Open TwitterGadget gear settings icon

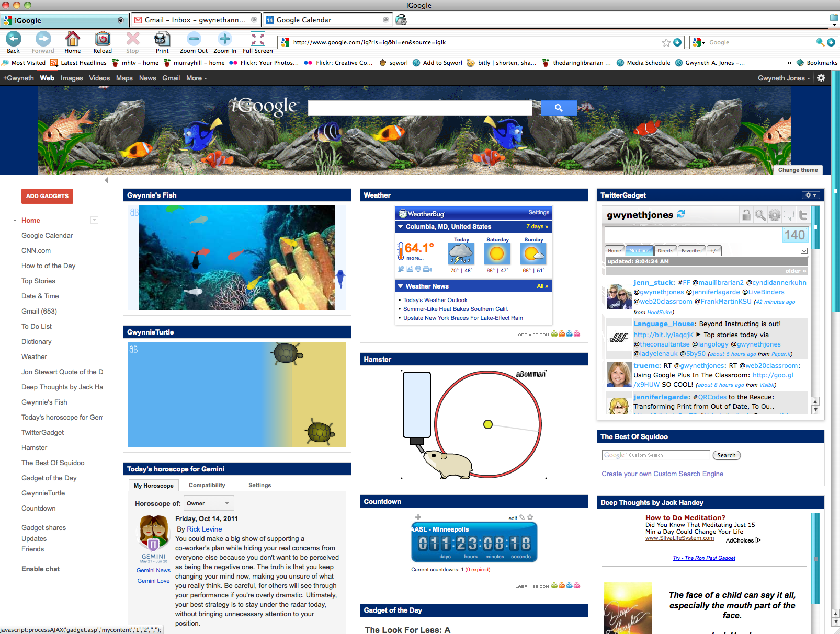(x=775, y=215)
